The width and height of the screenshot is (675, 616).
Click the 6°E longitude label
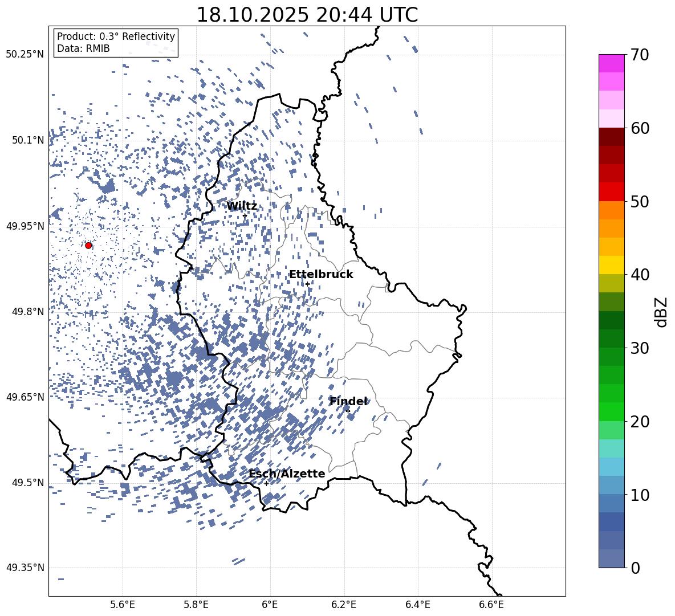click(270, 605)
